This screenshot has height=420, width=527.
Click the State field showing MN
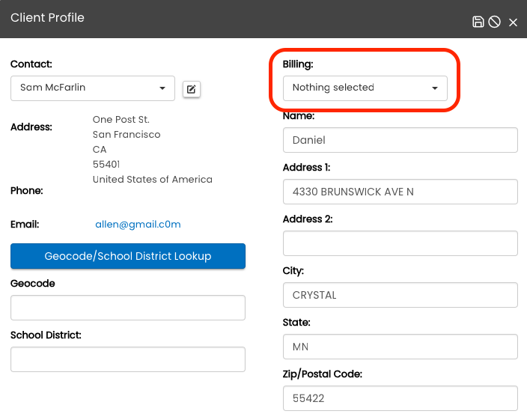pyautogui.click(x=400, y=347)
